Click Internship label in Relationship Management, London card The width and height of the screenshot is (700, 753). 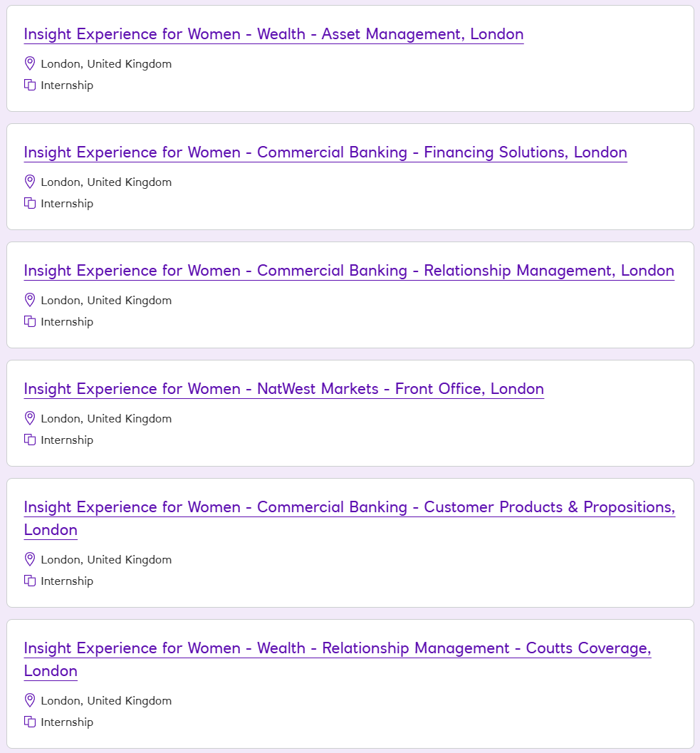[67, 321]
